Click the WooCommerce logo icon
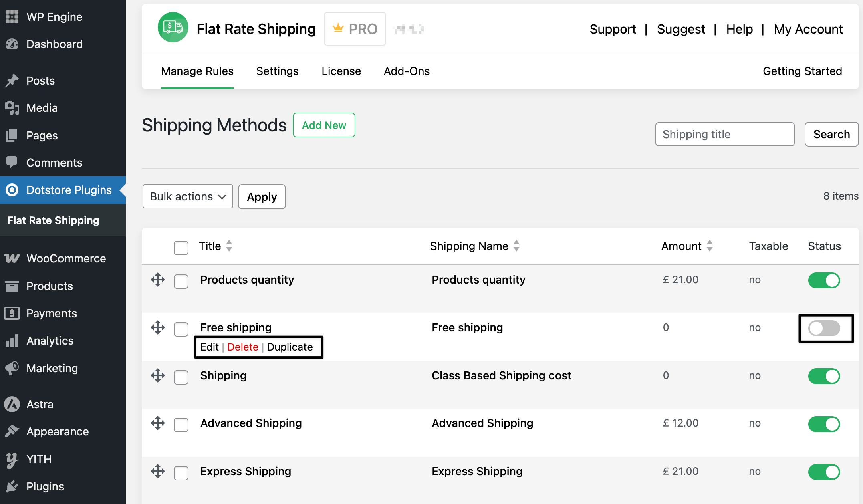Viewport: 863px width, 504px height. click(x=12, y=258)
